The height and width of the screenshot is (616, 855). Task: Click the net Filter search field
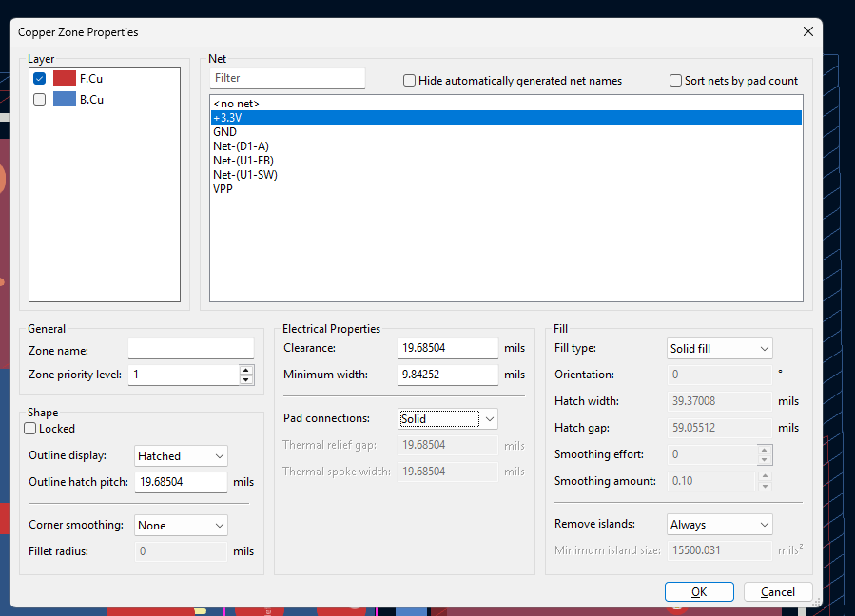point(288,78)
